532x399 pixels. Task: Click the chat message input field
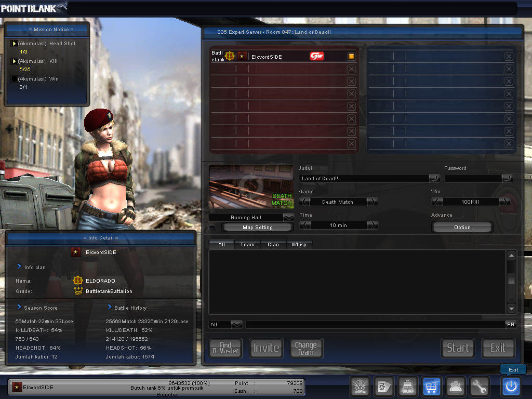(x=375, y=324)
